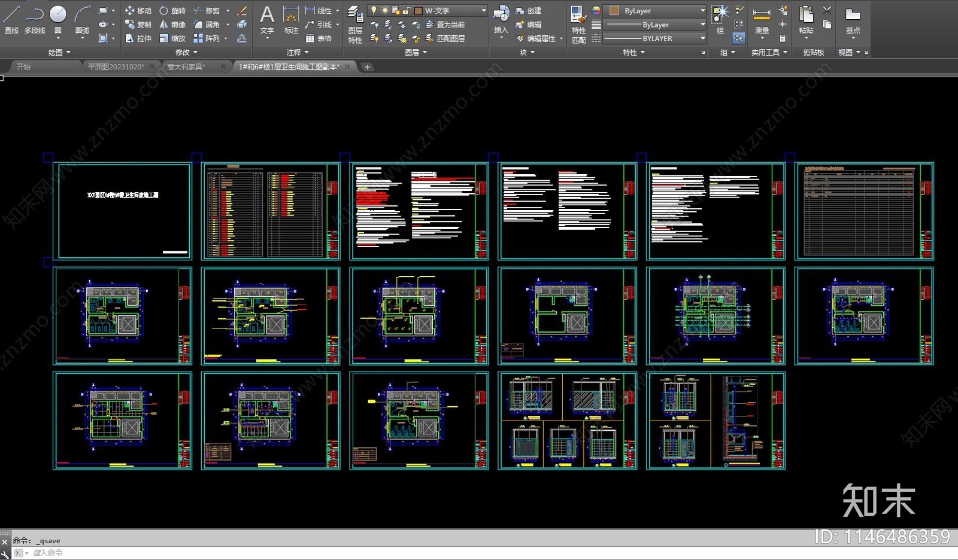Select the Polyline (多段线) tool

34,19
